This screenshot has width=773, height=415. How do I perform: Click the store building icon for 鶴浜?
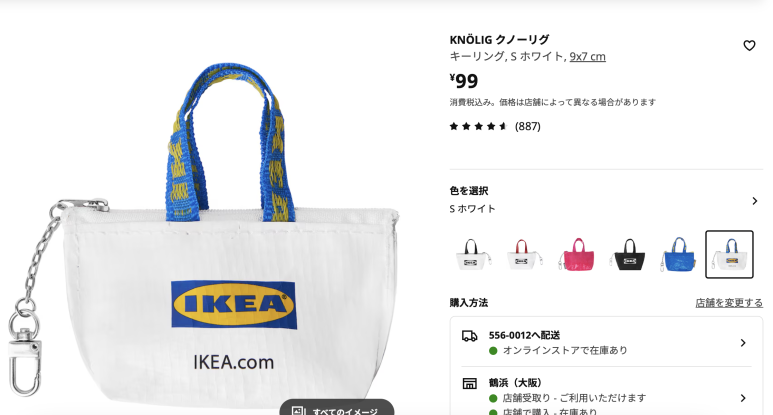pos(469,383)
